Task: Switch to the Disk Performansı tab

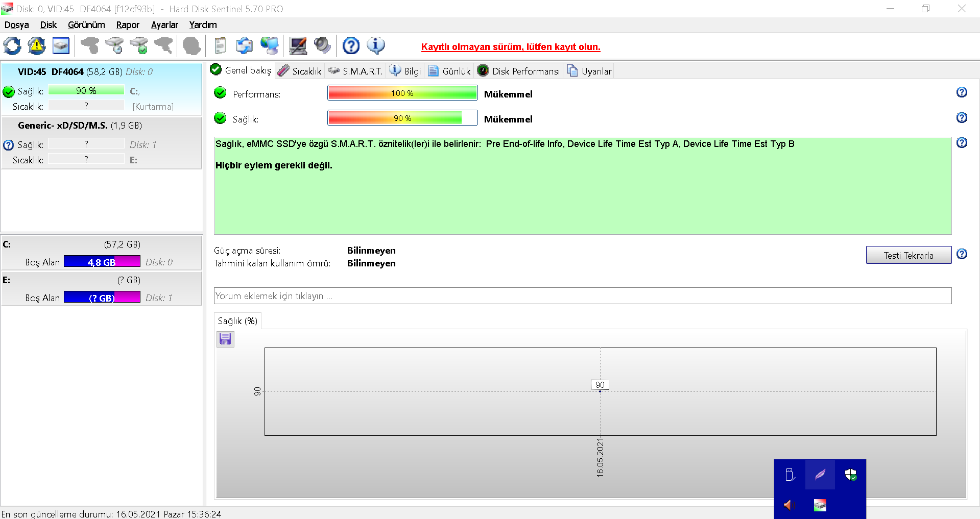Action: coord(519,71)
